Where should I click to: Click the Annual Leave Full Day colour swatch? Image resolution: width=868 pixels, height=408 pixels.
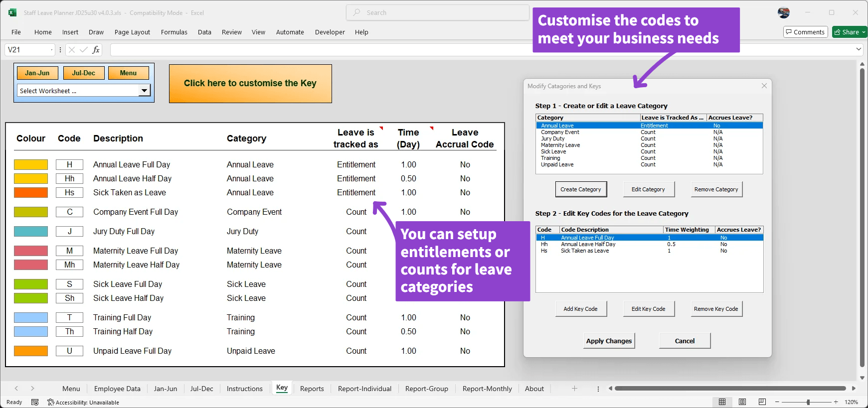31,164
